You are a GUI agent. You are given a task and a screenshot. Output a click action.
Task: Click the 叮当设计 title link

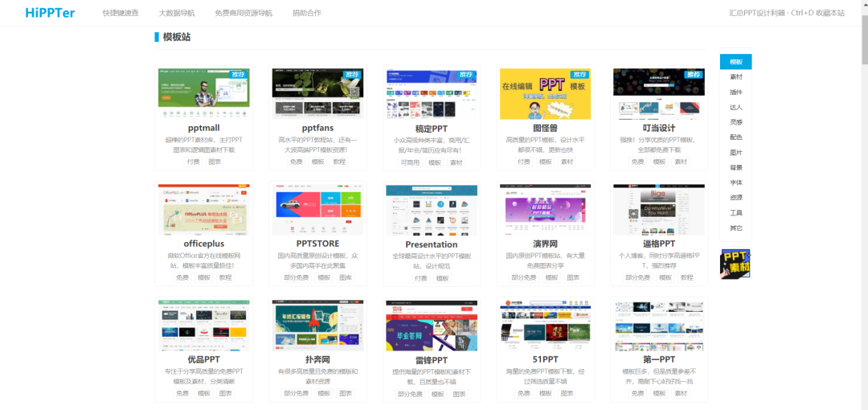click(659, 128)
